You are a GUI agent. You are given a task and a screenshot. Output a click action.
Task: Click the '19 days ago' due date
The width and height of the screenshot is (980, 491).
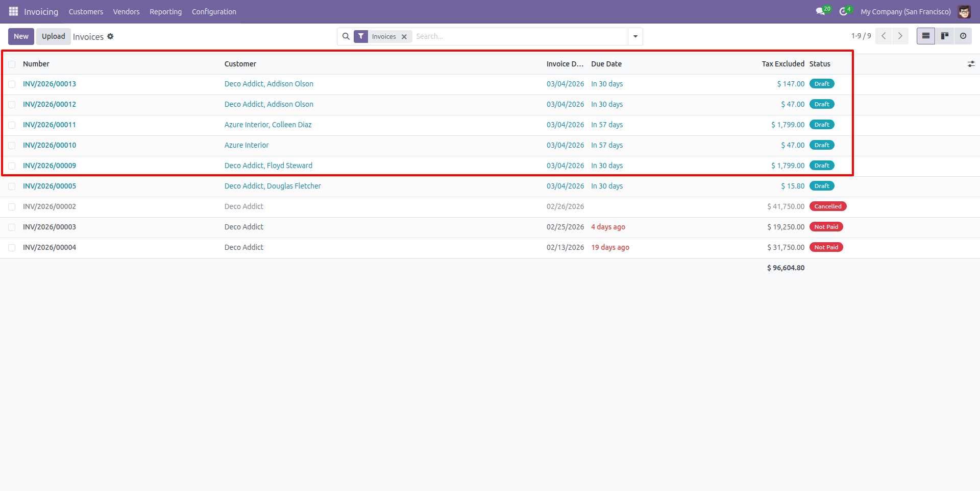coord(610,247)
